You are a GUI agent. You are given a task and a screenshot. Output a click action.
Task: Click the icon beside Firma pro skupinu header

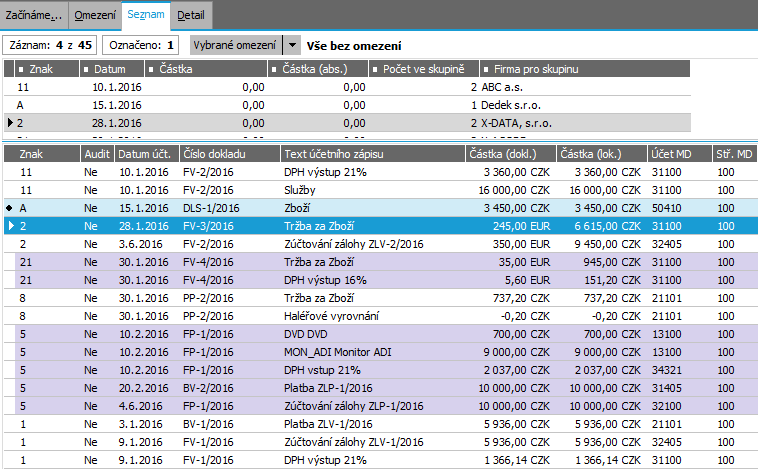click(x=486, y=69)
